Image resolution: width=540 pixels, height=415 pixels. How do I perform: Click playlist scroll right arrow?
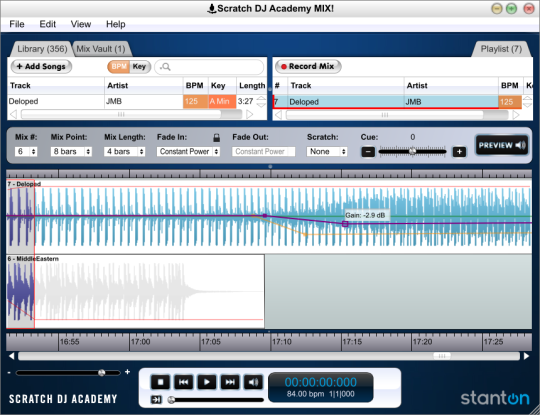pos(516,115)
